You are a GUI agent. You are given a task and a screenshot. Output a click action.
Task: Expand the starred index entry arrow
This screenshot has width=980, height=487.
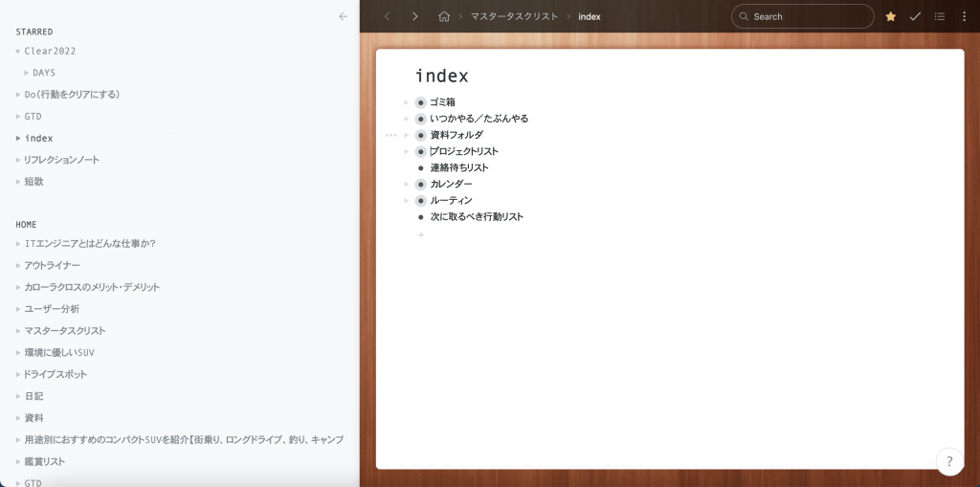tap(18, 138)
